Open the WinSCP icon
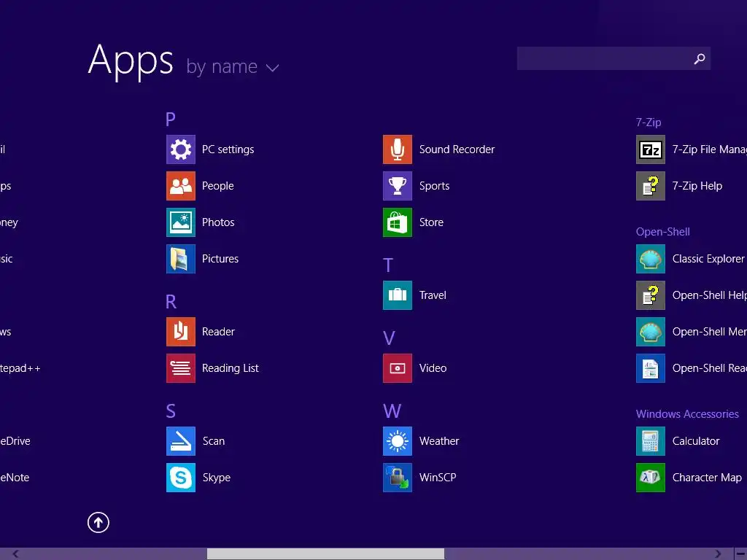 [398, 477]
